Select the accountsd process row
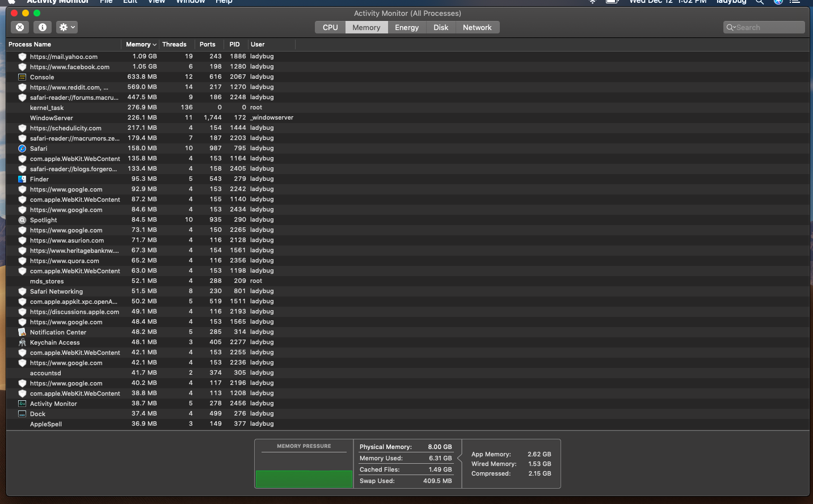 (x=407, y=373)
